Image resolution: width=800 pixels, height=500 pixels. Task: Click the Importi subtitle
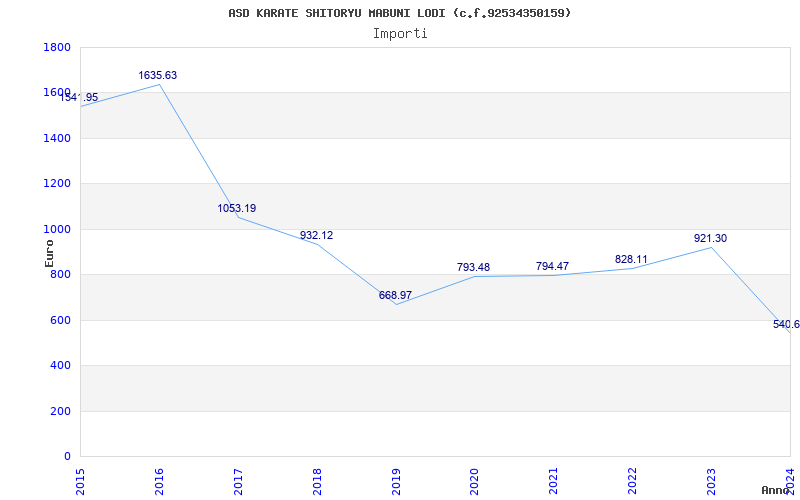tap(400, 34)
